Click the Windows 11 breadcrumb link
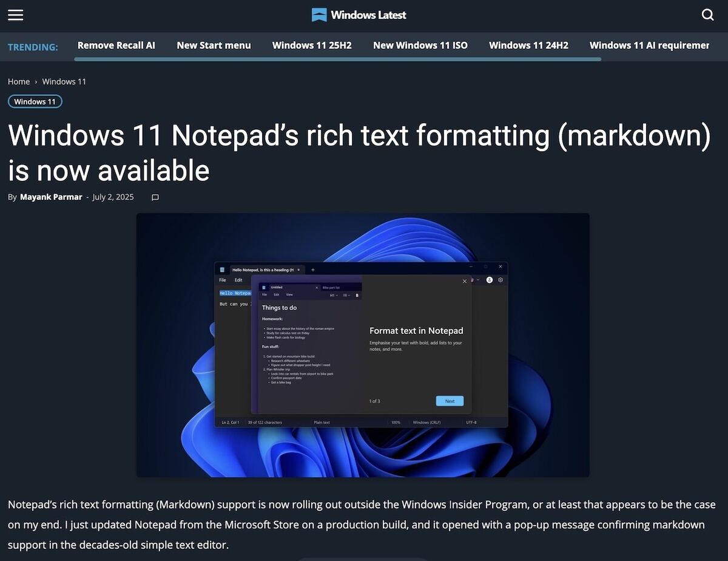This screenshot has height=561, width=728. tap(64, 81)
